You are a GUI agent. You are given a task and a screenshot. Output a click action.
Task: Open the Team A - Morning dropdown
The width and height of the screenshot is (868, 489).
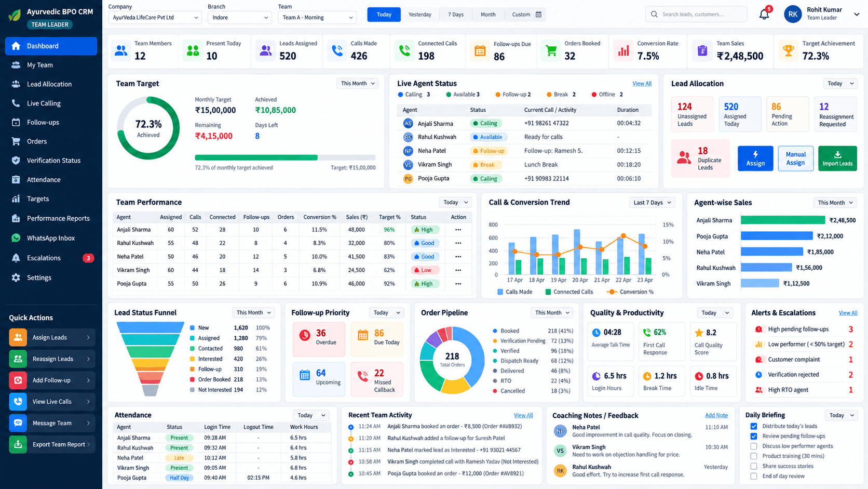(317, 17)
